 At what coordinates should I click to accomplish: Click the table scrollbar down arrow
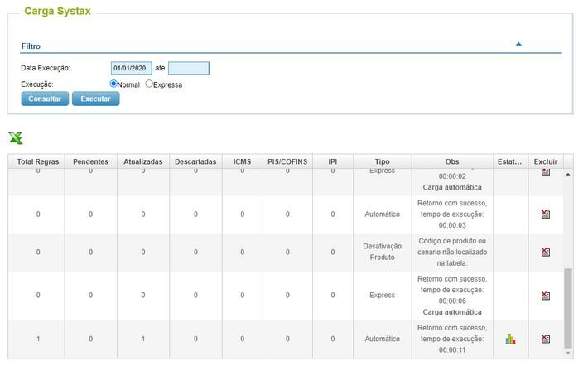[568, 353]
